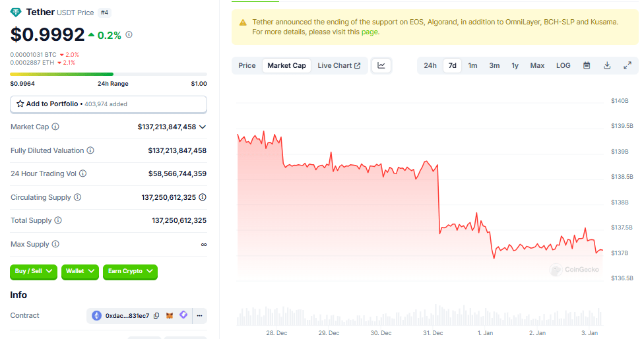The width and height of the screenshot is (644, 339).
Task: Click 0.0002887 ETH price text
Action: [x=32, y=63]
